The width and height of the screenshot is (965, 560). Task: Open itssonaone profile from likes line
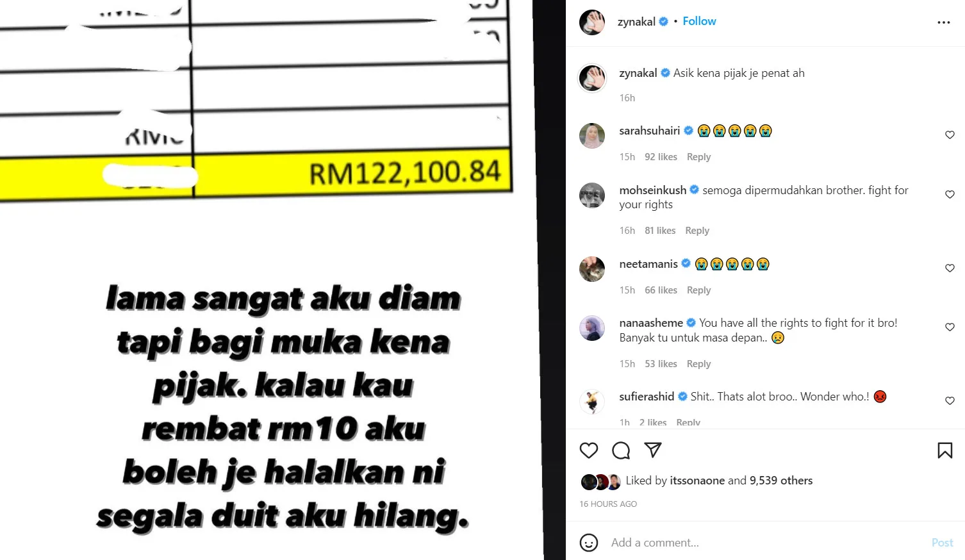[x=697, y=481]
